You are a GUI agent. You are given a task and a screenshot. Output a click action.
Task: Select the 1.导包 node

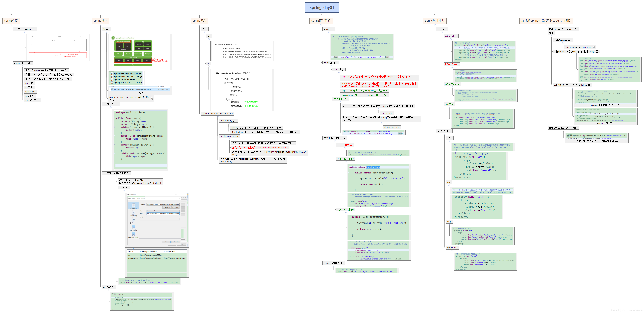pos(106,29)
